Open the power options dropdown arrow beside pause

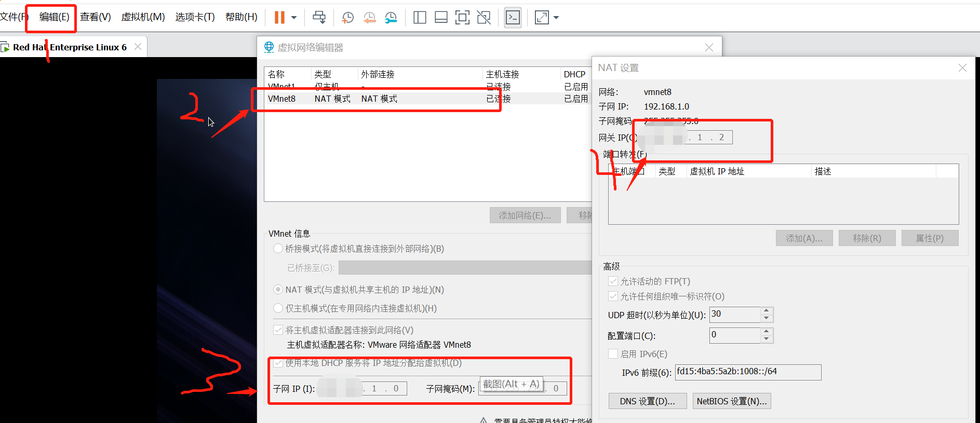294,17
